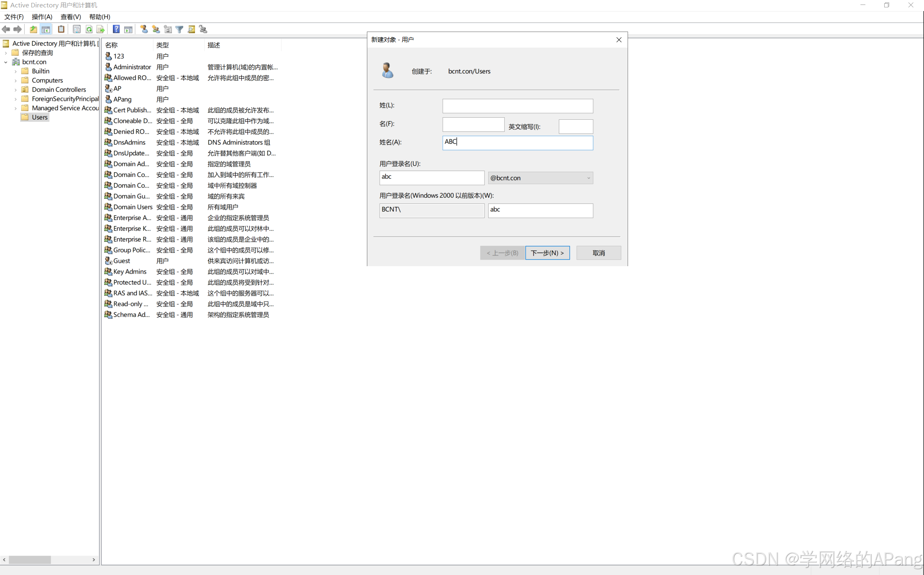
Task: Click the Filter funnel toolbar icon
Action: [x=180, y=29]
